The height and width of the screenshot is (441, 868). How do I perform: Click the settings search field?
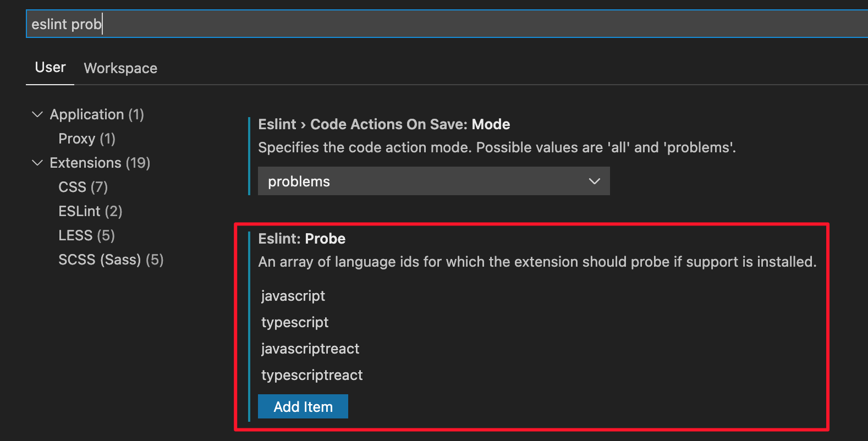point(440,24)
